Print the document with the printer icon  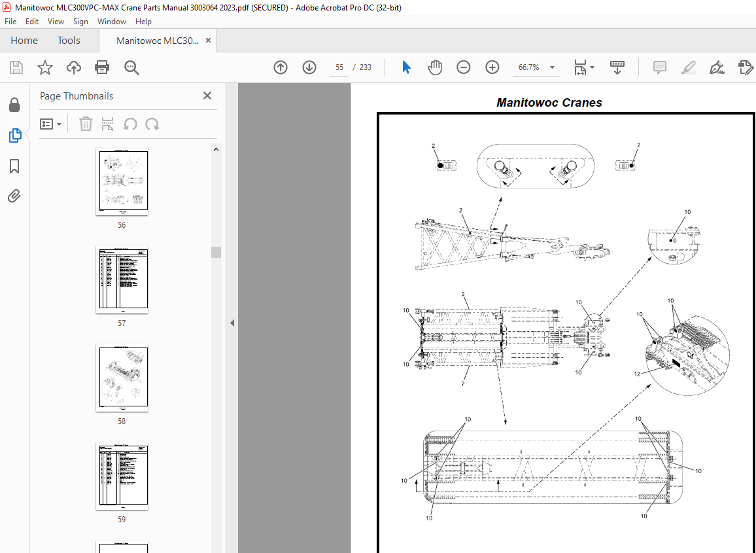coord(102,67)
